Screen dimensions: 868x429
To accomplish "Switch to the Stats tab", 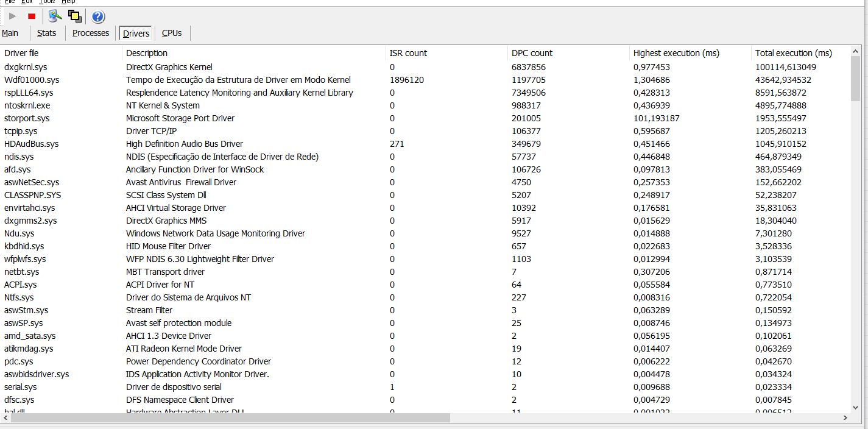I will pos(47,33).
